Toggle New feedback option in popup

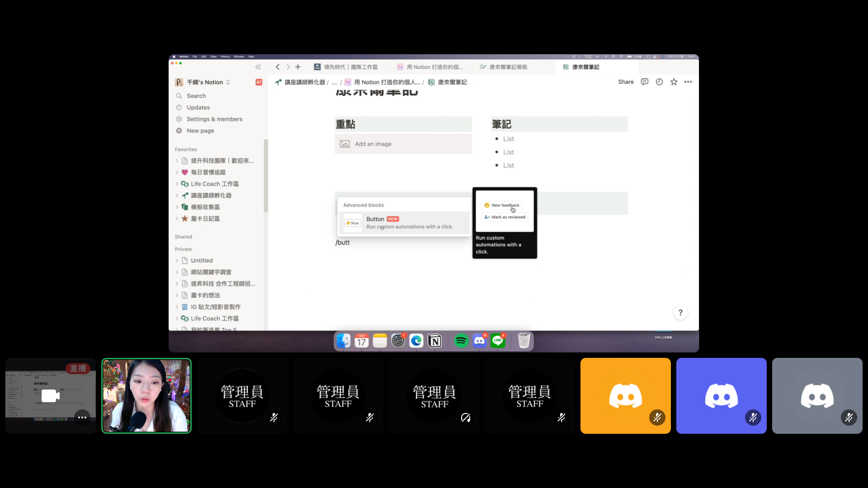tap(505, 205)
